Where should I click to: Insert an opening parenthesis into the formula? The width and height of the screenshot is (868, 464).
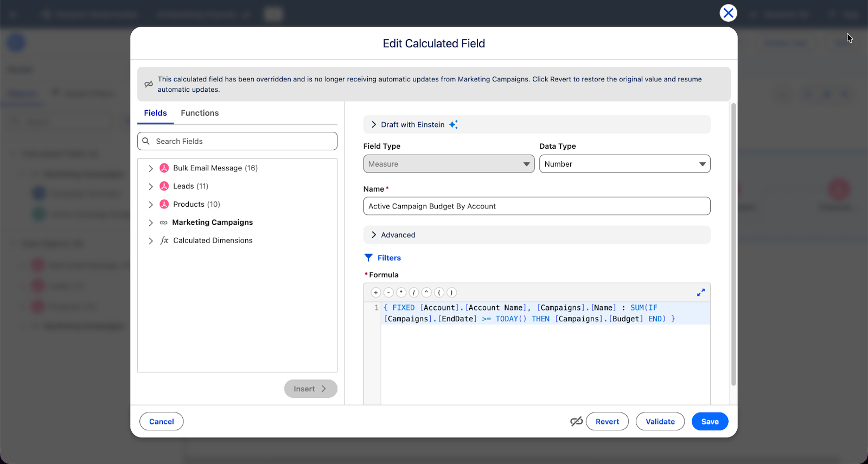point(439,293)
